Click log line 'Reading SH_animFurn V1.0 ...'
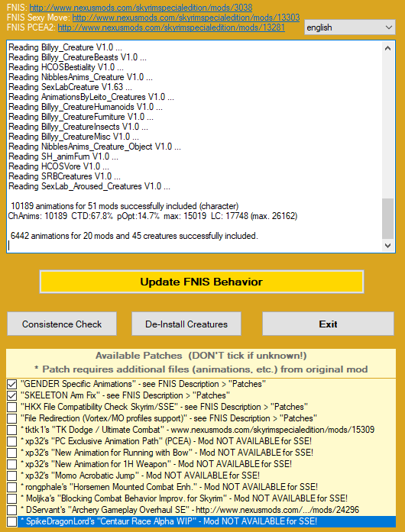 63,156
